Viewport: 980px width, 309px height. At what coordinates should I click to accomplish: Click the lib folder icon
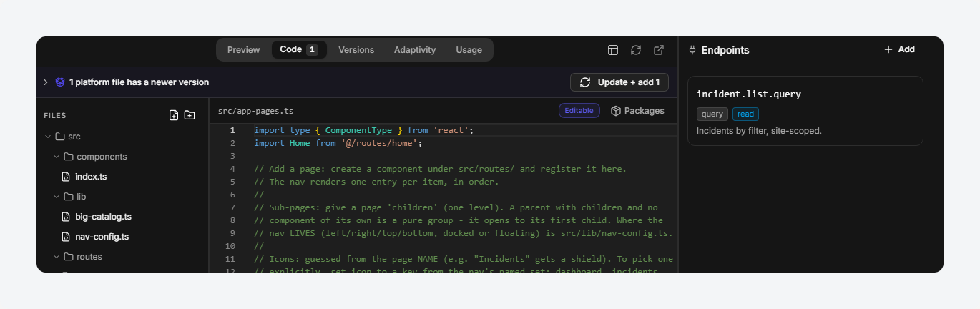point(69,197)
